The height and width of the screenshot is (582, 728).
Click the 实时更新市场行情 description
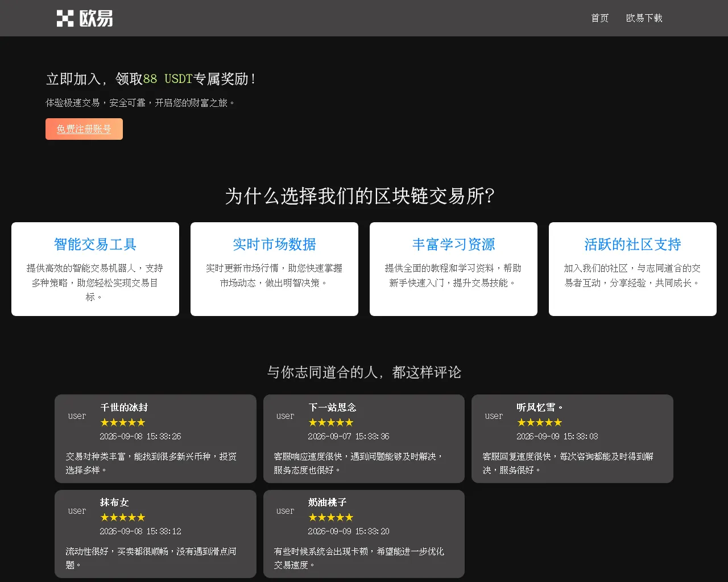(274, 276)
